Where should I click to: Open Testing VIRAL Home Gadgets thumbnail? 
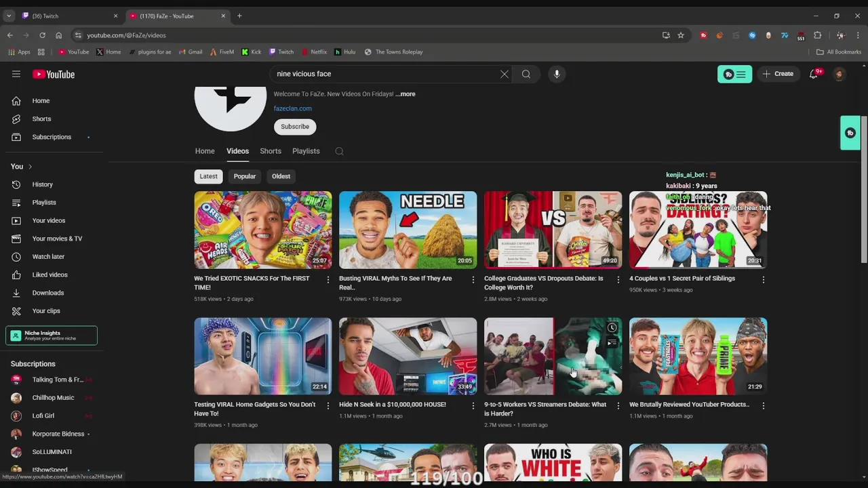[x=263, y=356]
